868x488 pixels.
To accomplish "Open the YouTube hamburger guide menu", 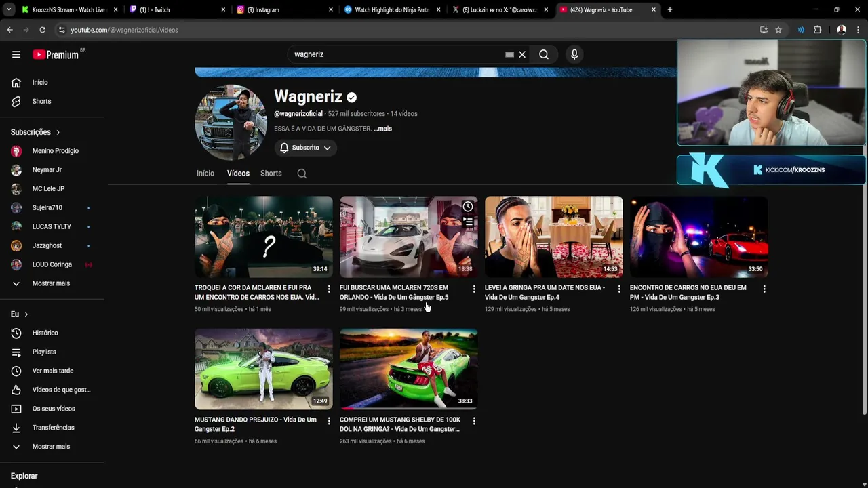I will point(16,54).
